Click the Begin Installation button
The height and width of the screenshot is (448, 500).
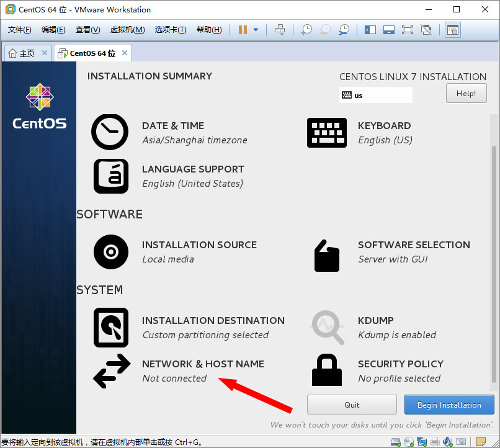click(x=449, y=405)
